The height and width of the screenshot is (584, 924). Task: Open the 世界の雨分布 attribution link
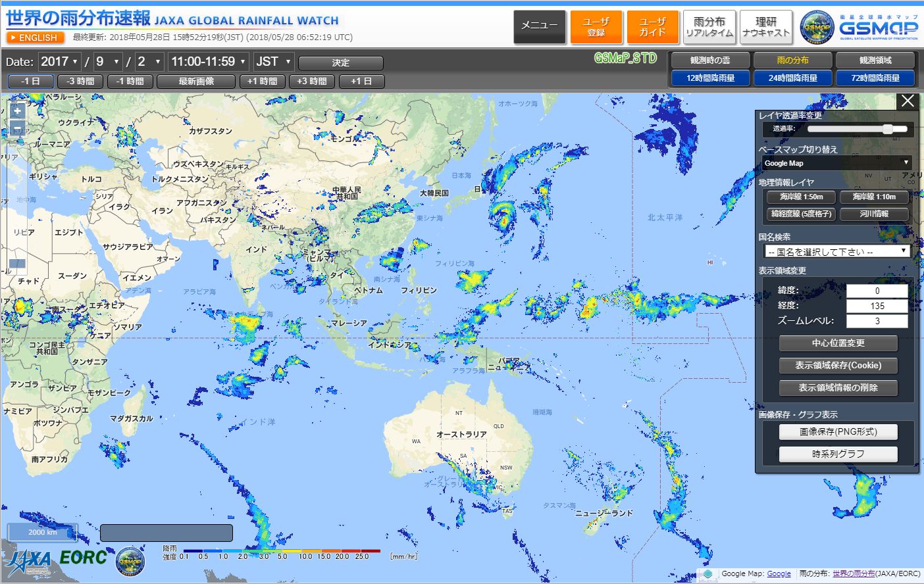pyautogui.click(x=854, y=574)
